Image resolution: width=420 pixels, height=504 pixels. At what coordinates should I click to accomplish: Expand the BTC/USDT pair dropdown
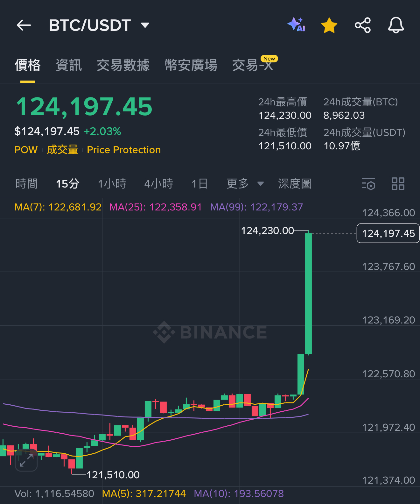pyautogui.click(x=145, y=25)
